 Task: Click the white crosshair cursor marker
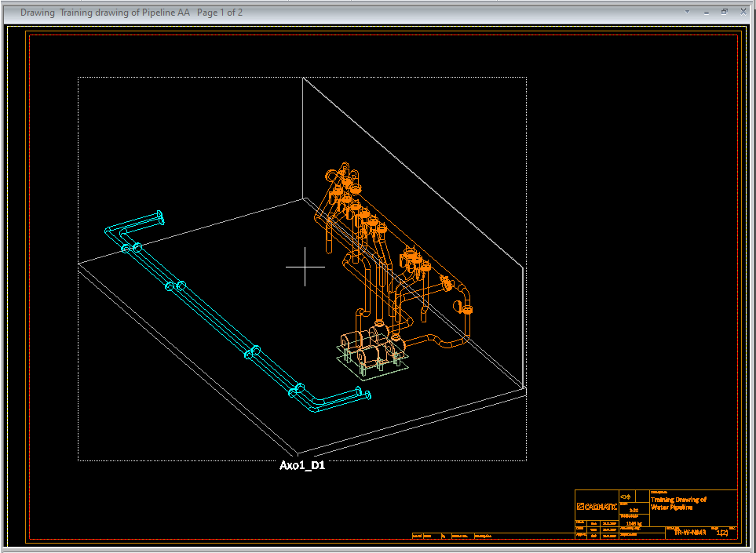tap(305, 266)
